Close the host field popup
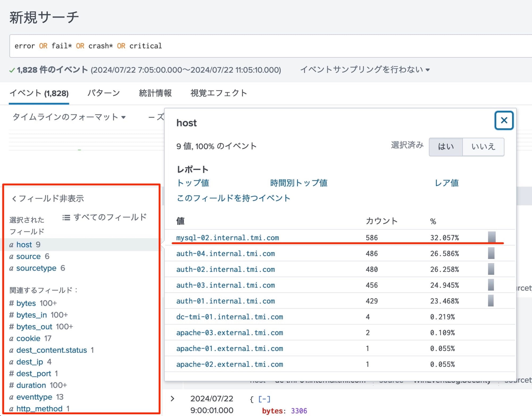The image size is (532, 416). (504, 120)
